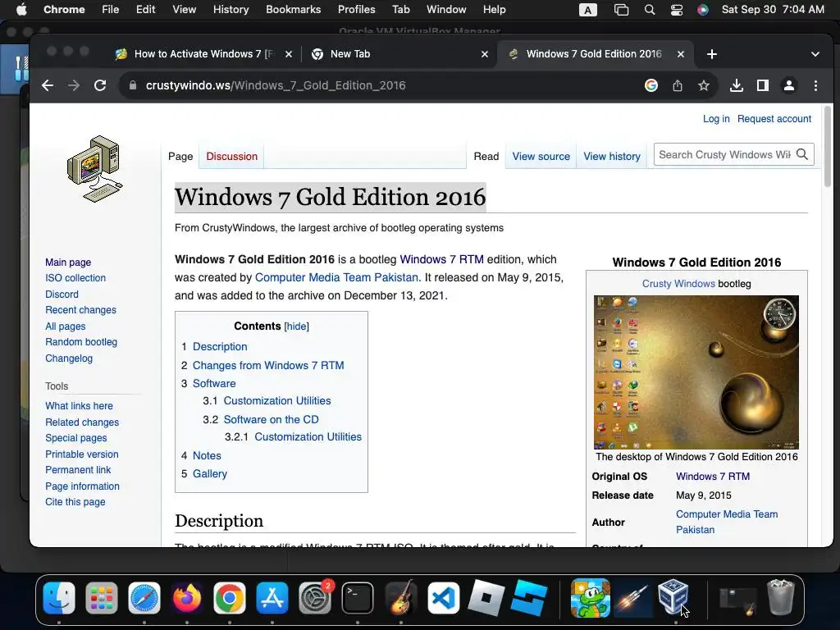The image size is (840, 630).
Task: Open the Chrome profile icon
Action: (x=789, y=85)
